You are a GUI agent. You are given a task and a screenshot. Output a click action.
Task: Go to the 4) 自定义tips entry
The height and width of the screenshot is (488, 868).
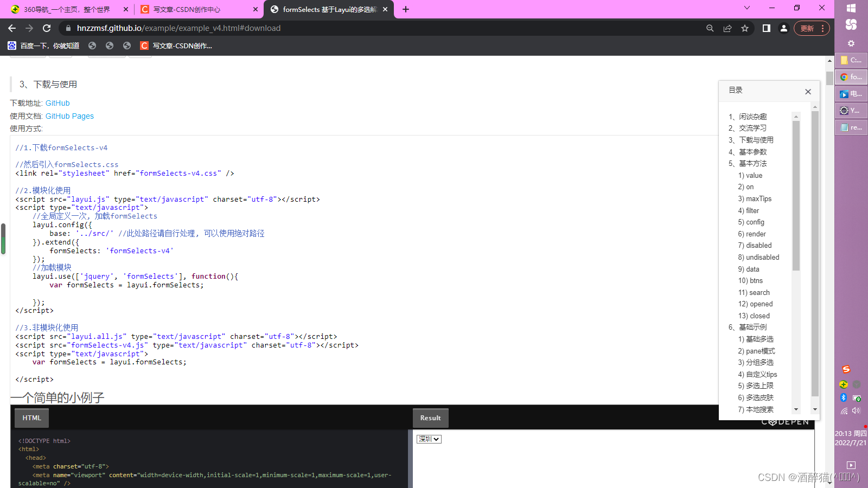tap(757, 374)
